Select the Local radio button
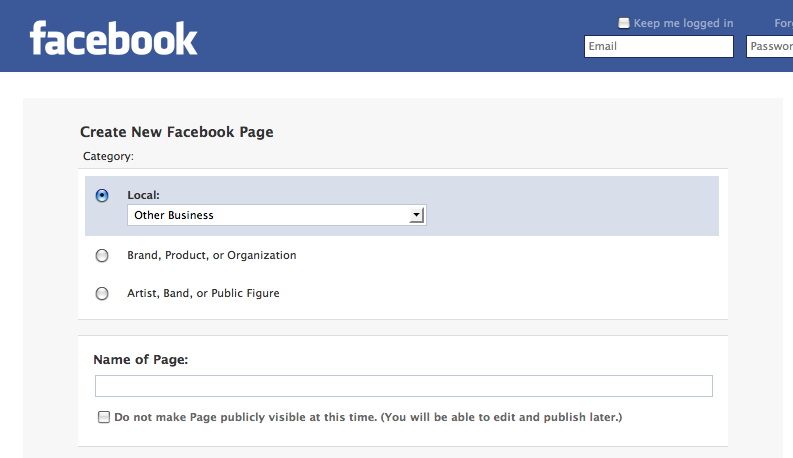This screenshot has height=458, width=793. [102, 196]
